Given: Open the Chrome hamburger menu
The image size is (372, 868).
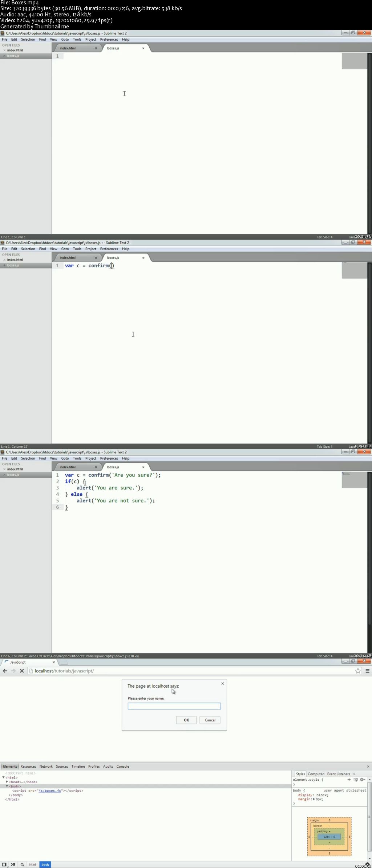Looking at the screenshot, I should point(367,671).
